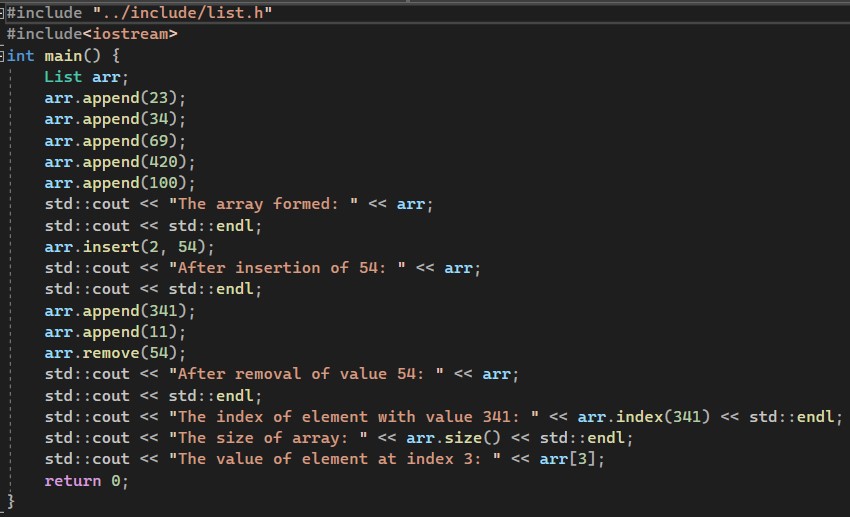The width and height of the screenshot is (850, 517).
Task: Click the line arr.append(69);
Action: tap(115, 141)
